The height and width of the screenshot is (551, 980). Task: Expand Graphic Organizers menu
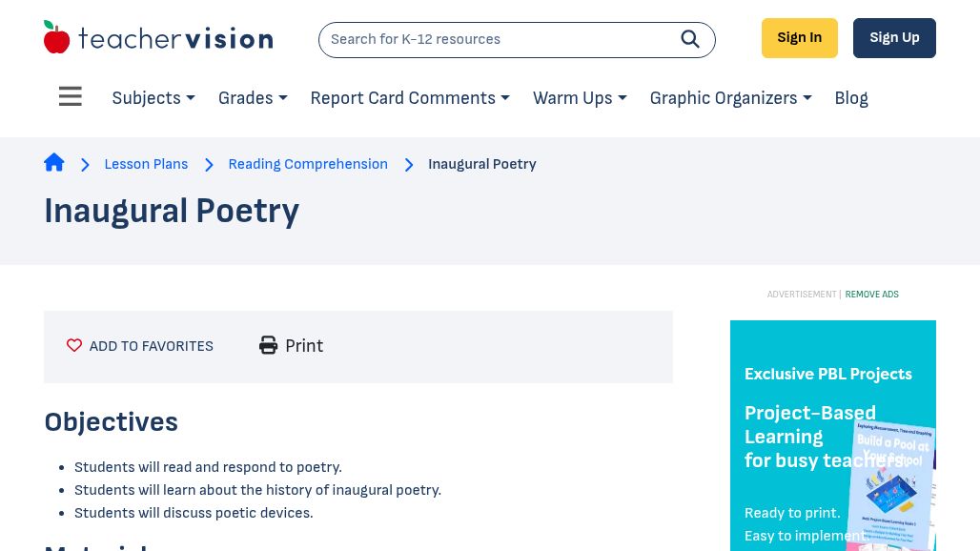click(x=730, y=98)
